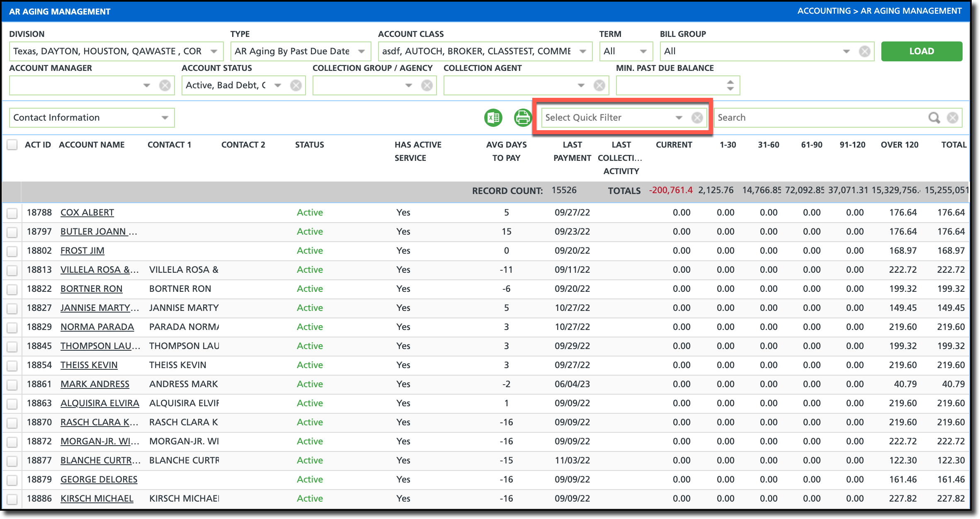The width and height of the screenshot is (980, 519).
Task: Open the BORTNER RON account link
Action: pyautogui.click(x=91, y=289)
